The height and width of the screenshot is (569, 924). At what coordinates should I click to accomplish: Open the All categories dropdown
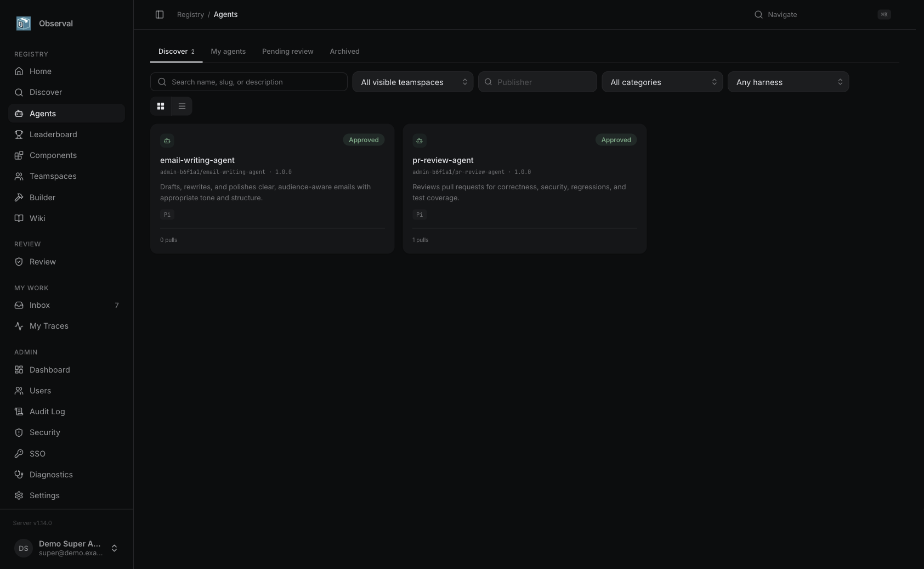[x=662, y=82]
